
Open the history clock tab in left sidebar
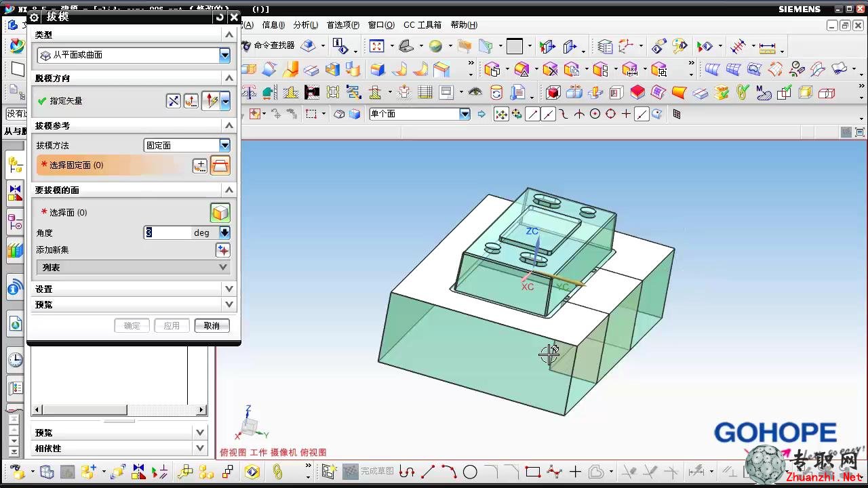(x=15, y=360)
